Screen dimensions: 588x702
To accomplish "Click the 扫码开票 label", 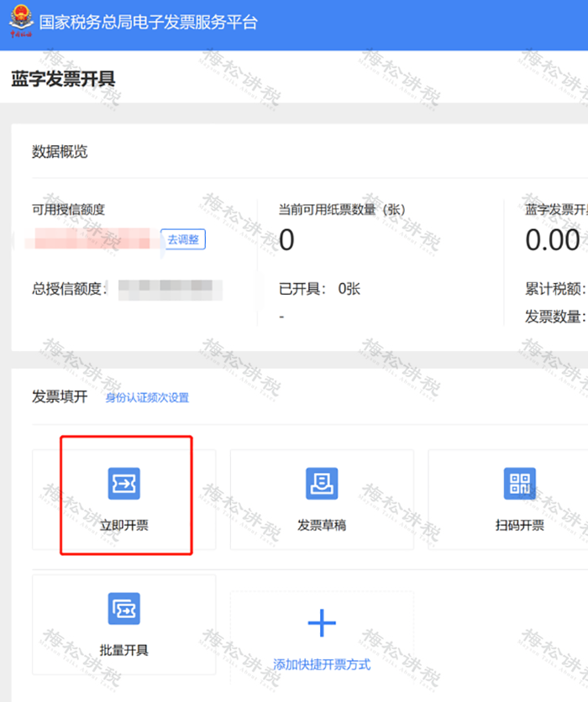I will (520, 525).
